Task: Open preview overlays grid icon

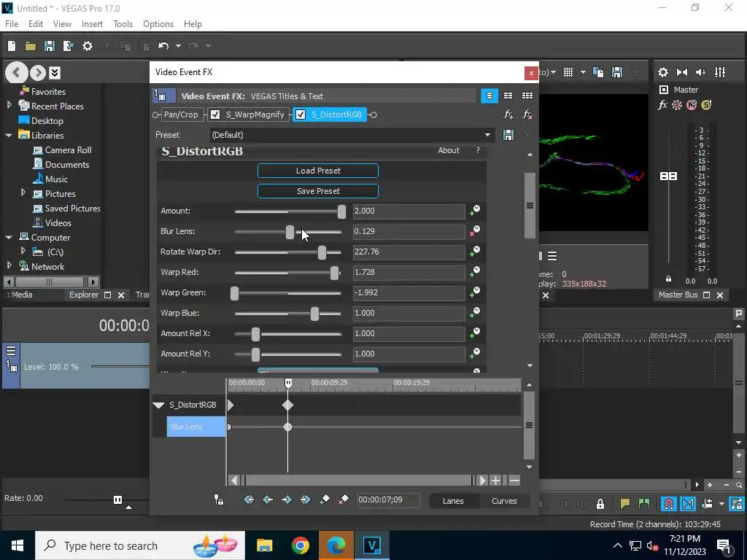Action: [x=568, y=72]
